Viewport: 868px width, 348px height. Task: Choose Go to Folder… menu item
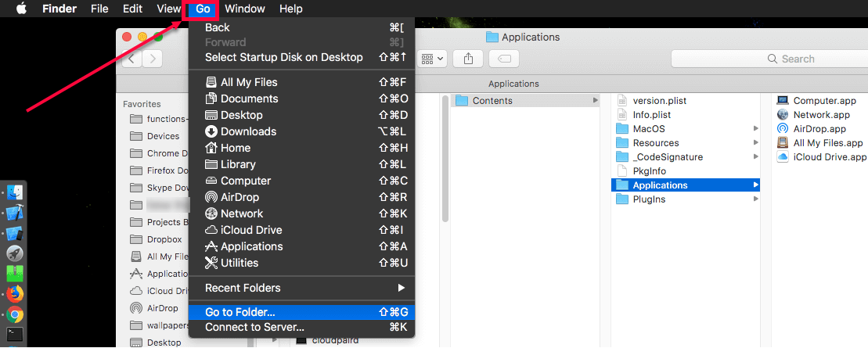[301, 312]
